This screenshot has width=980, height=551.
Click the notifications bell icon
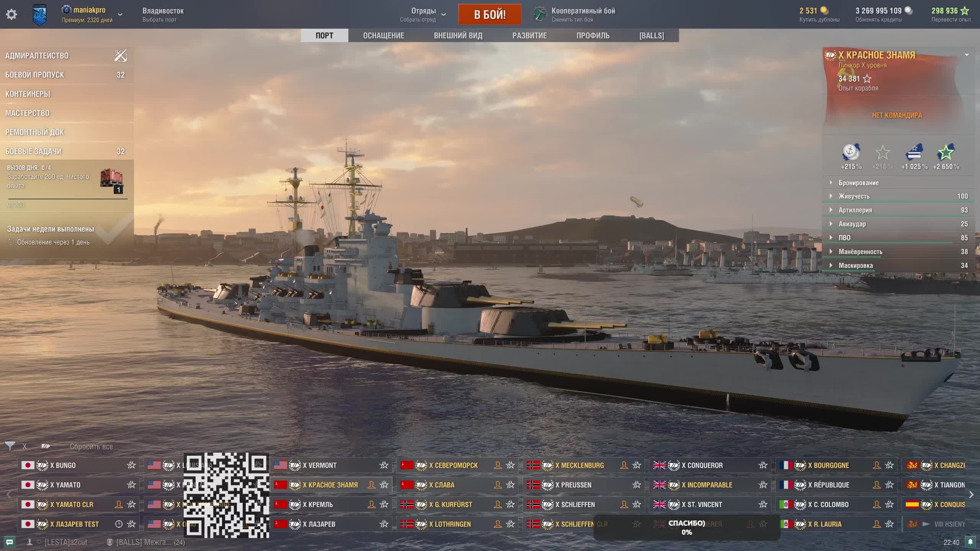coord(970,542)
